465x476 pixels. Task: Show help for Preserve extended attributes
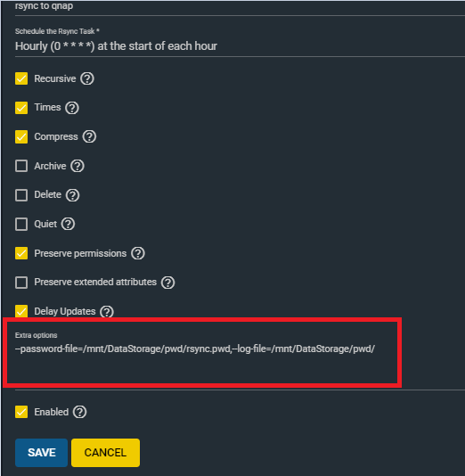[x=168, y=283]
